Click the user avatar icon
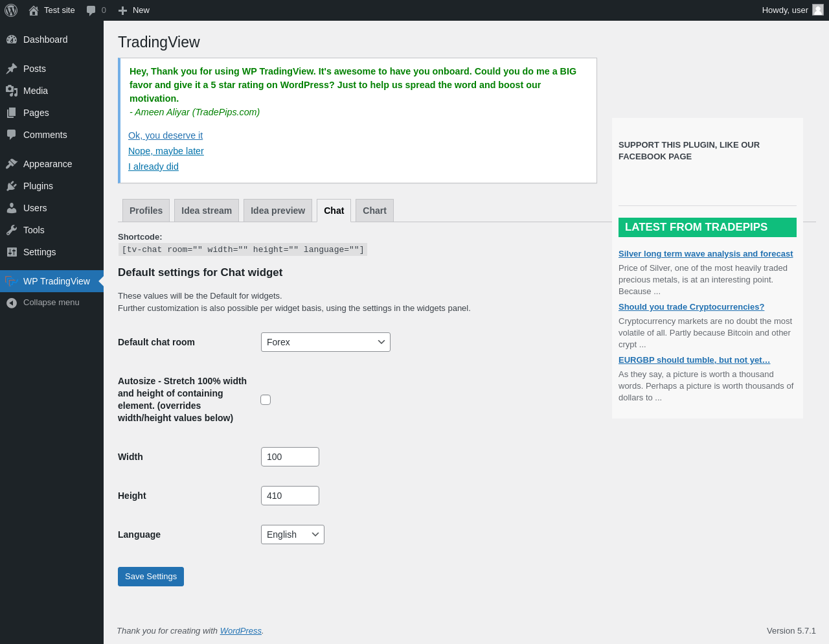 tap(818, 10)
